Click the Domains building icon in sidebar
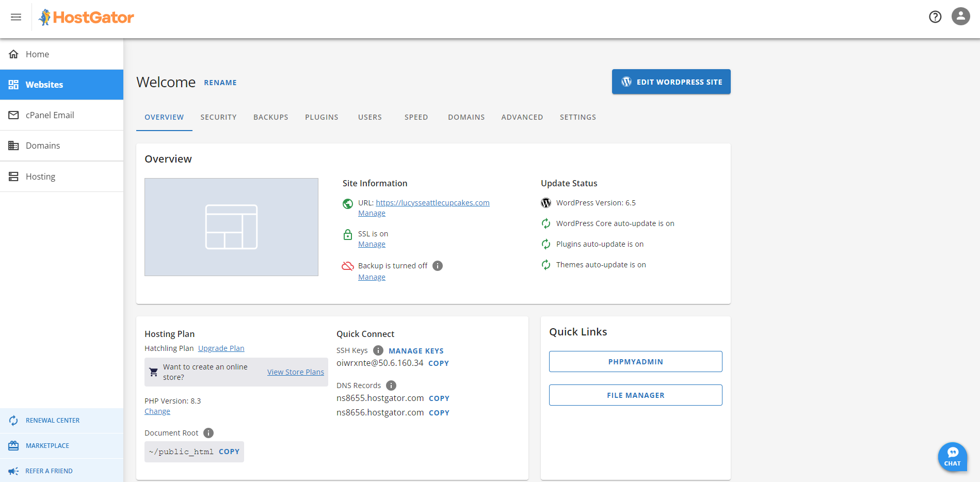 13,146
